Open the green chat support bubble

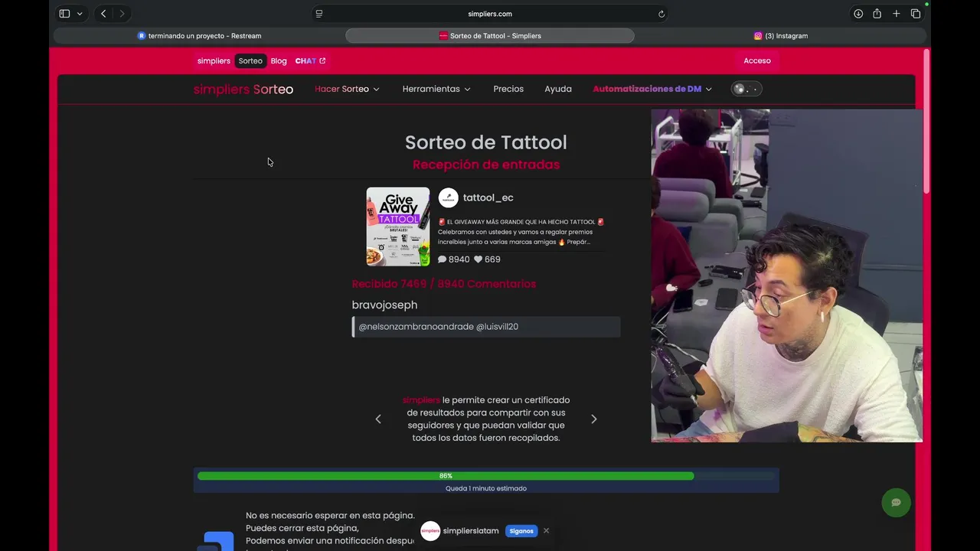(x=896, y=503)
